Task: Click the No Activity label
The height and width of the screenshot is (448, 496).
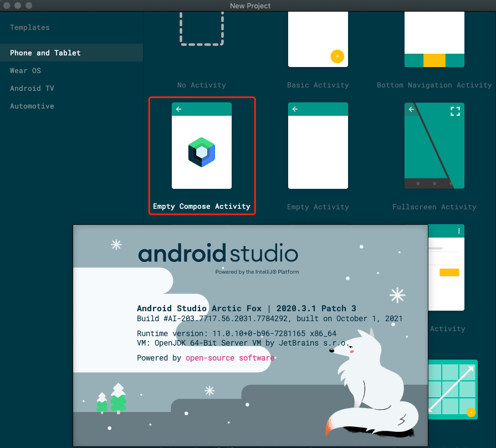Action: [x=202, y=85]
